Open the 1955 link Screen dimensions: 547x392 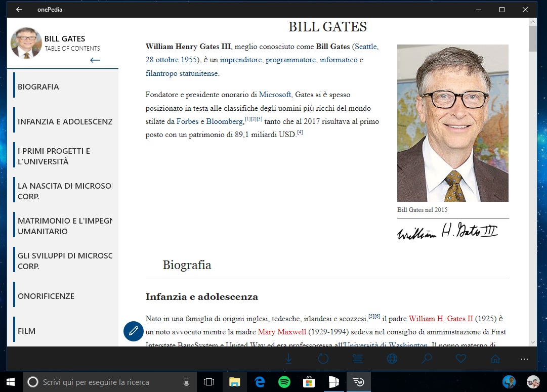point(188,60)
